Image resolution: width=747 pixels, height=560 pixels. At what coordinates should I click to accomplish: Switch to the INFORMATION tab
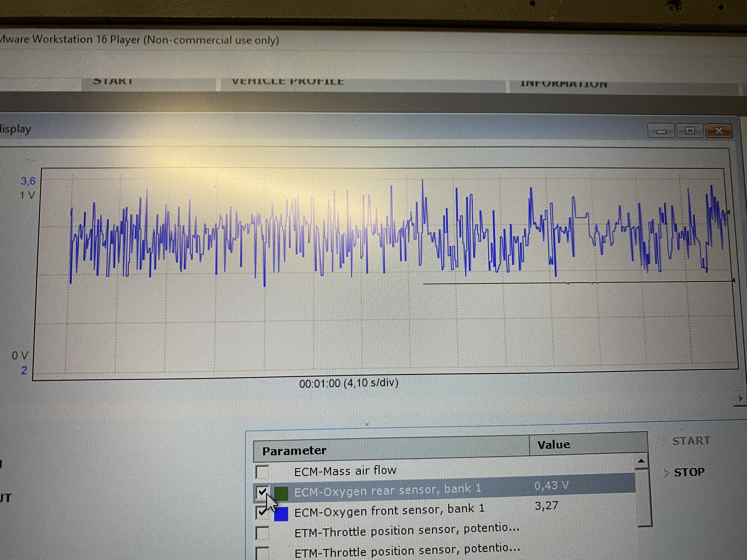click(564, 84)
